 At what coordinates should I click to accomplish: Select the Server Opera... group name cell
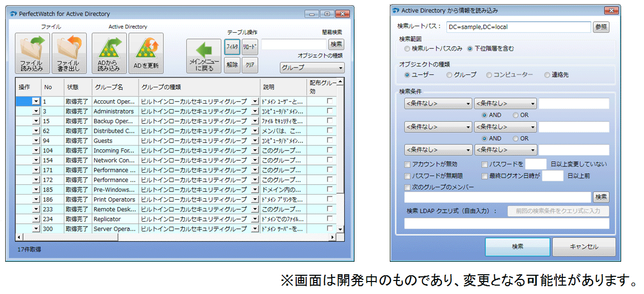pyautogui.click(x=115, y=228)
